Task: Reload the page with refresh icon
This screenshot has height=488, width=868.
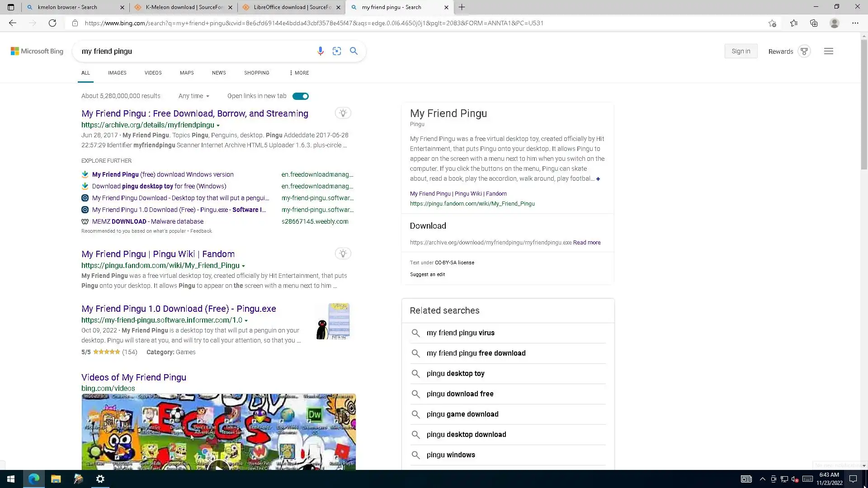Action: (x=52, y=23)
